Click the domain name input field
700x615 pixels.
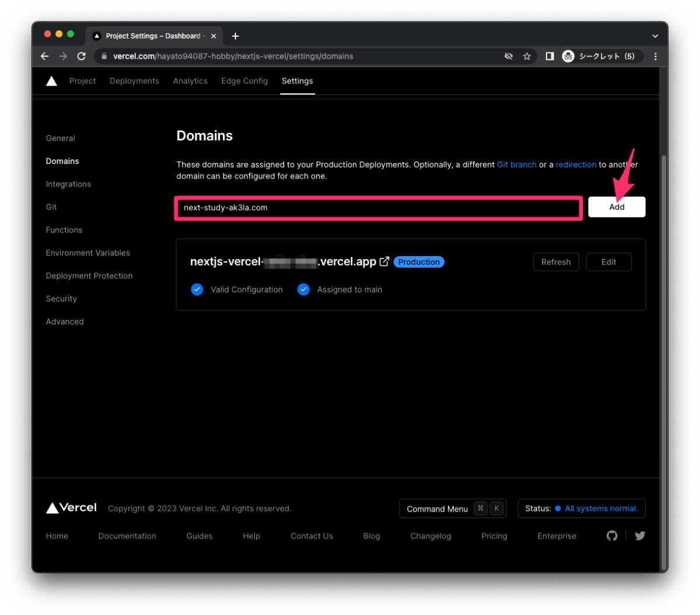coord(378,208)
